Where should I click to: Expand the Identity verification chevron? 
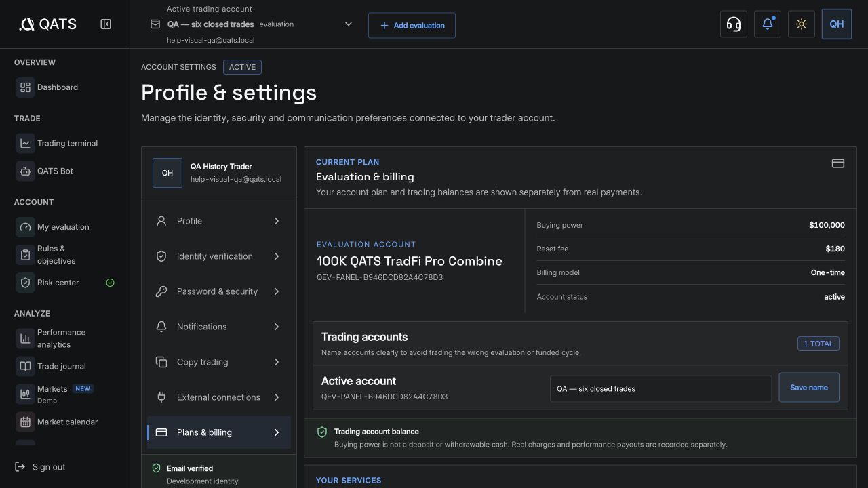click(x=277, y=256)
